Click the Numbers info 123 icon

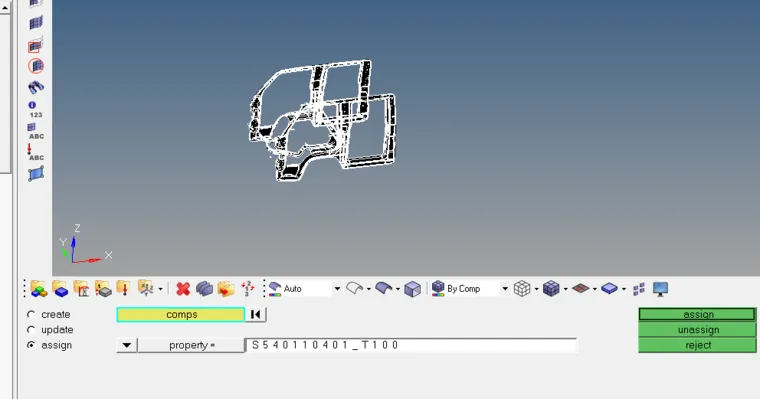click(35, 110)
